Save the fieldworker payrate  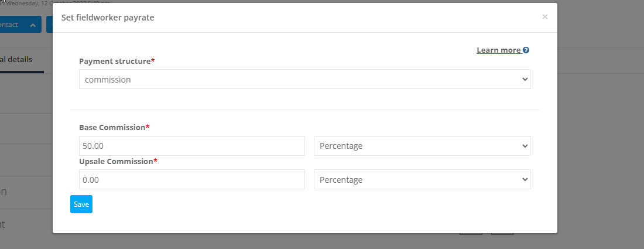(x=81, y=204)
